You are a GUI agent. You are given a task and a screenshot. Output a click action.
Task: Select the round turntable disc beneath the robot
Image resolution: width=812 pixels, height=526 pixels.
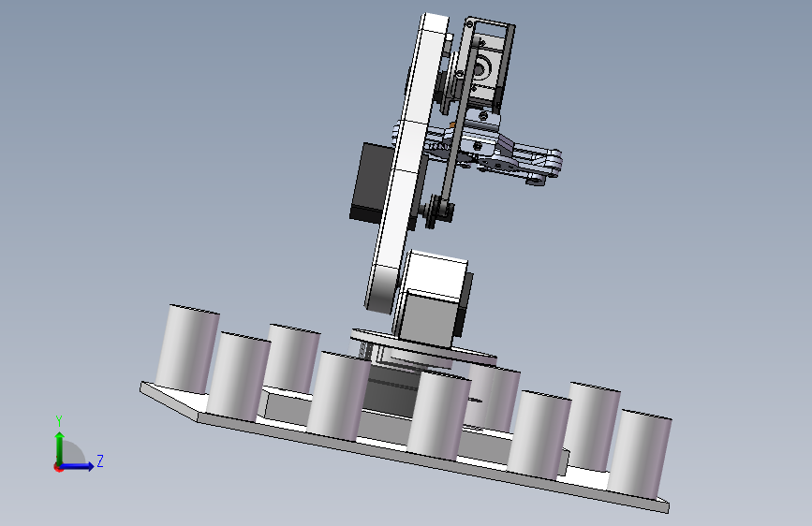click(x=422, y=348)
